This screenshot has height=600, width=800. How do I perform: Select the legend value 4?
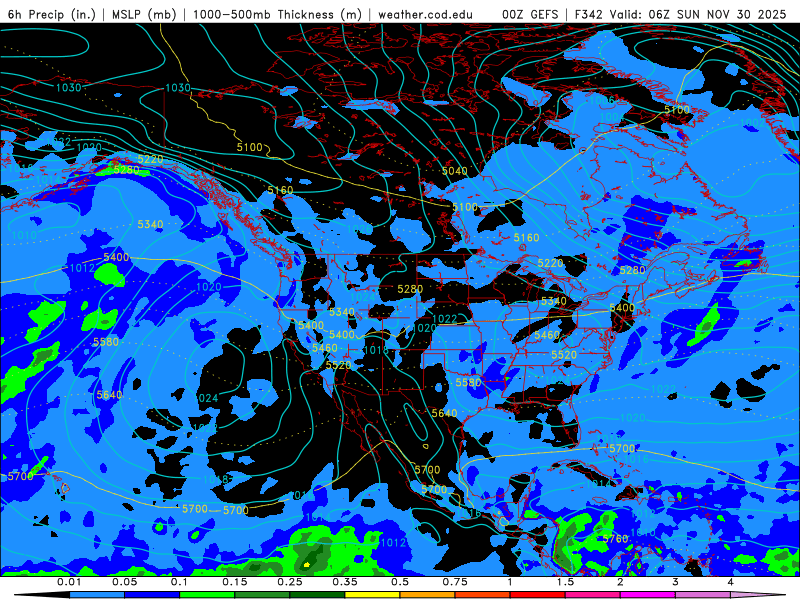pyautogui.click(x=731, y=582)
